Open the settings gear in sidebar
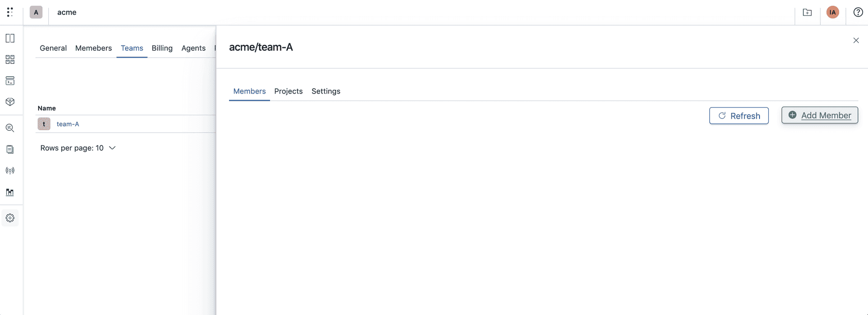The image size is (868, 315). [10, 218]
